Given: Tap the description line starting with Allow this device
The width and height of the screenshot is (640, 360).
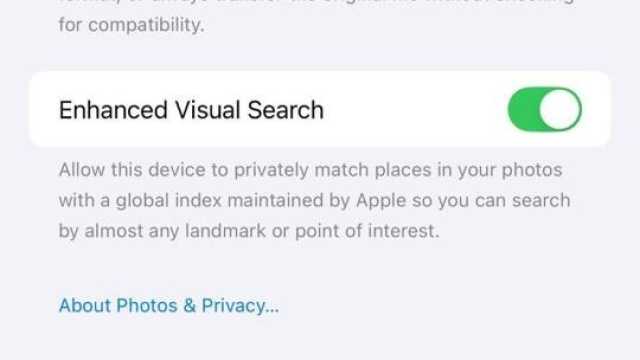Looking at the screenshot, I should (311, 170).
